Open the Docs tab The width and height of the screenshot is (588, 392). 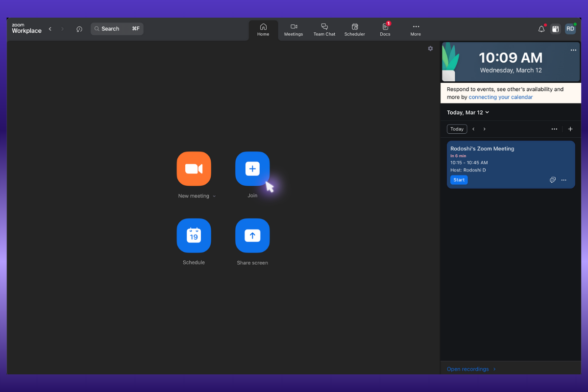[385, 29]
